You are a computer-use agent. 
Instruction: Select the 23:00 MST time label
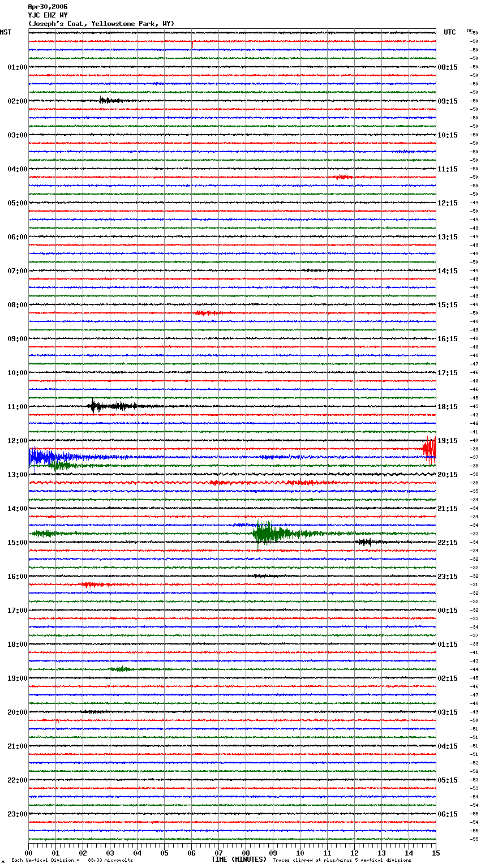point(17,814)
